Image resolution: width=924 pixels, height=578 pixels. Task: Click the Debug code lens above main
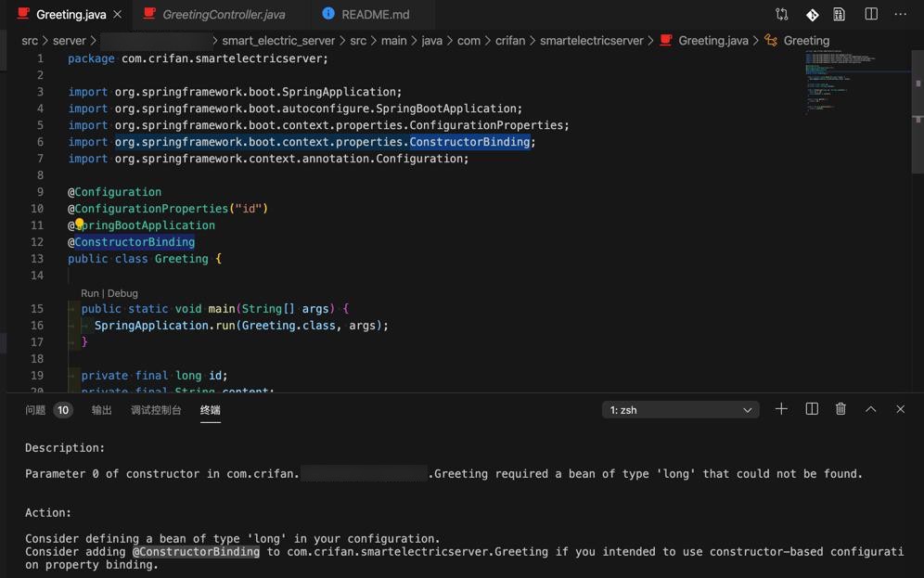(122, 293)
